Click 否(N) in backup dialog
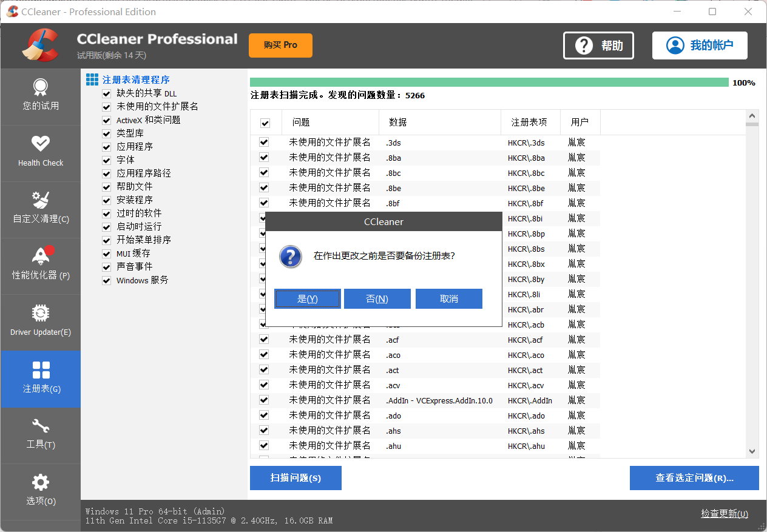767x532 pixels. pyautogui.click(x=377, y=298)
